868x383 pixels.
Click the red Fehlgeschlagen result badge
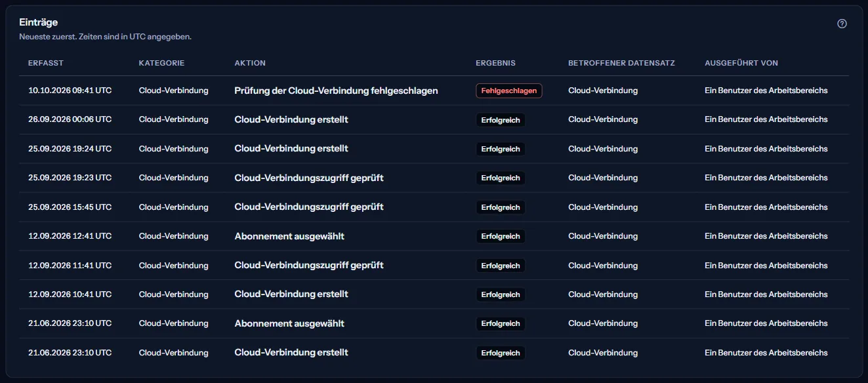click(x=509, y=91)
